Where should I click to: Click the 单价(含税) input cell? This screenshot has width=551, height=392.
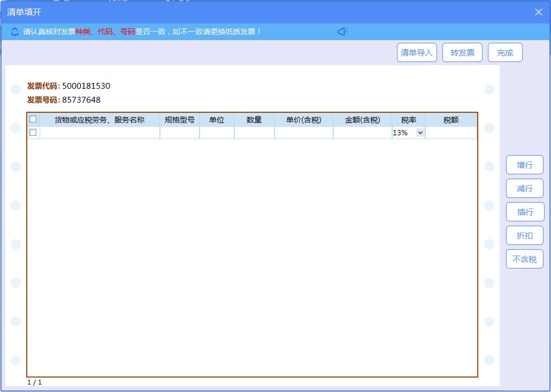click(x=303, y=133)
